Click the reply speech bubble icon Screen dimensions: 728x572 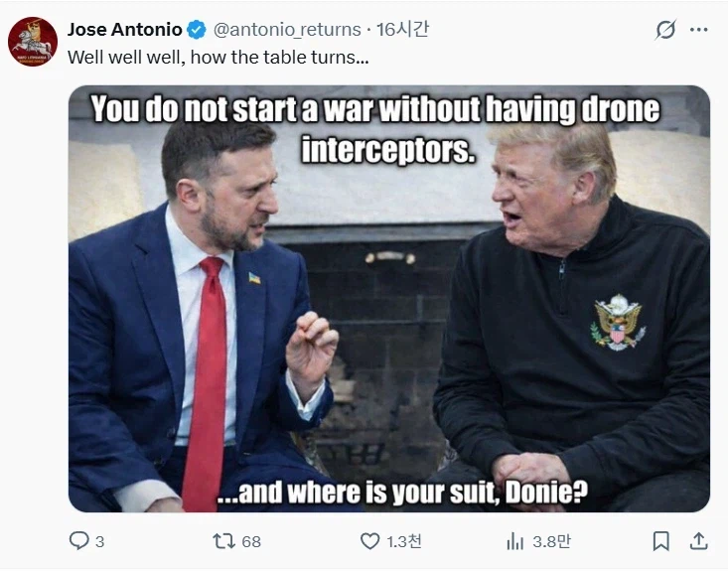click(78, 541)
